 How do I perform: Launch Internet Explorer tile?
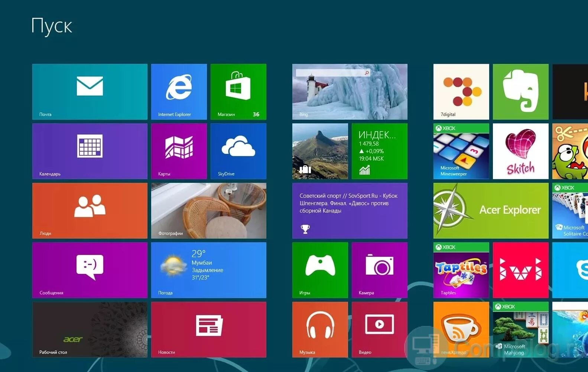pos(179,92)
